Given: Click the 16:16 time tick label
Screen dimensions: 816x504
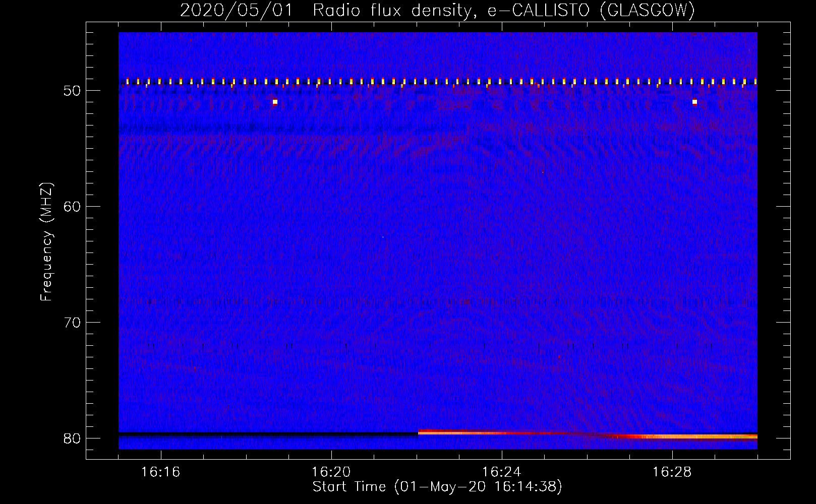Looking at the screenshot, I should coord(160,472).
